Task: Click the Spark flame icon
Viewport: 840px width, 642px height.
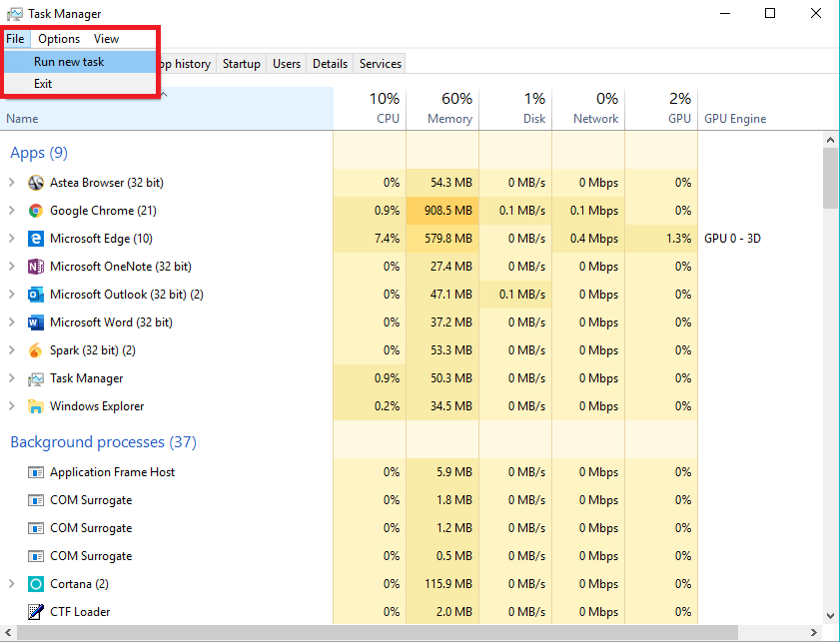Action: click(35, 350)
